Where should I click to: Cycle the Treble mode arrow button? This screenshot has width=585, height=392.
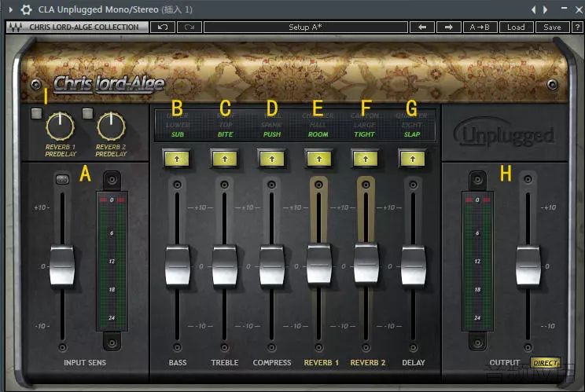[x=224, y=159]
